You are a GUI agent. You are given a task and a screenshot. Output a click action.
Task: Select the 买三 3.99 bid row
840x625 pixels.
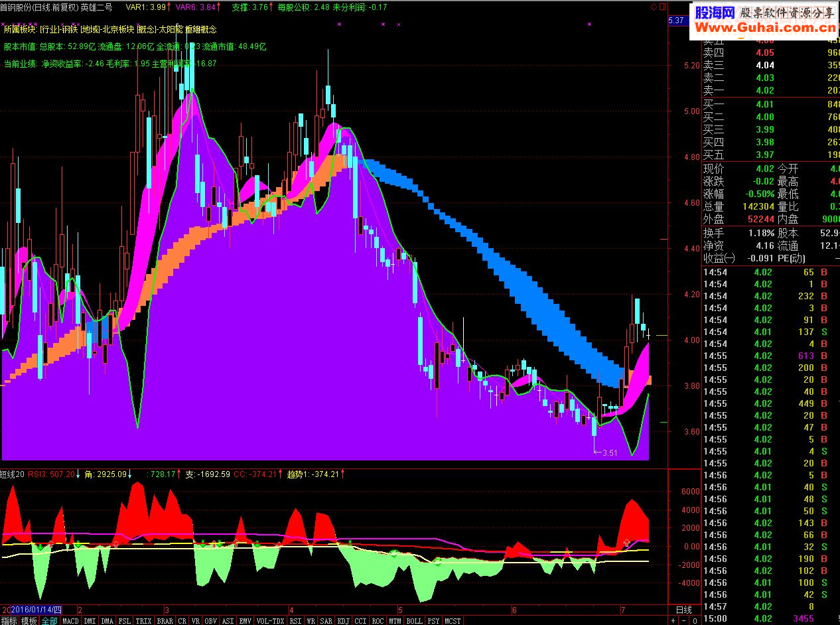pos(771,129)
